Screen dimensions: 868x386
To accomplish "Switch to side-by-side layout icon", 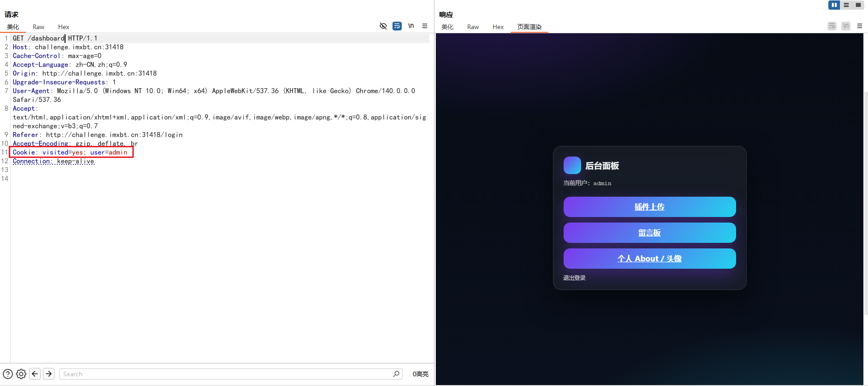I will [x=834, y=5].
